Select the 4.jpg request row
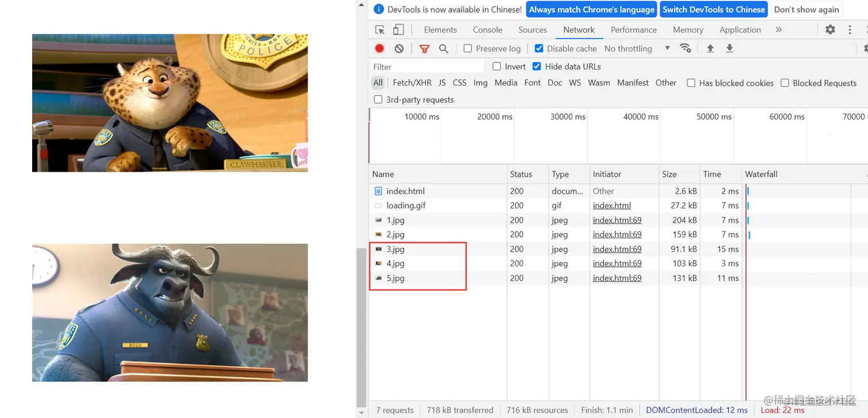The width and height of the screenshot is (868, 418). [x=618, y=264]
